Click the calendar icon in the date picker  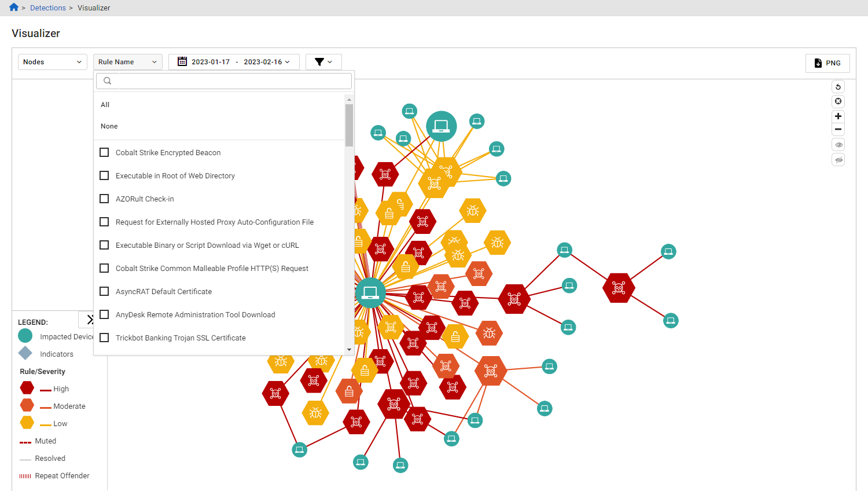(182, 61)
